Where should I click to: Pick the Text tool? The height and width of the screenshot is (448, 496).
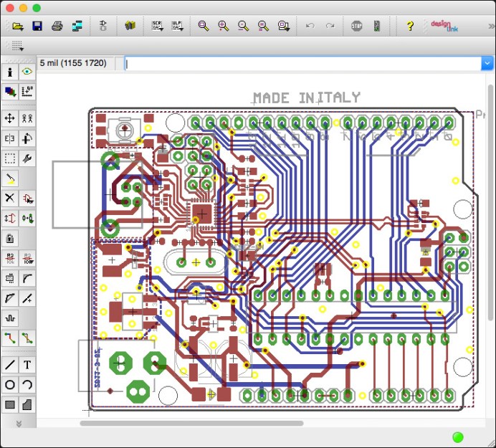[x=27, y=365]
